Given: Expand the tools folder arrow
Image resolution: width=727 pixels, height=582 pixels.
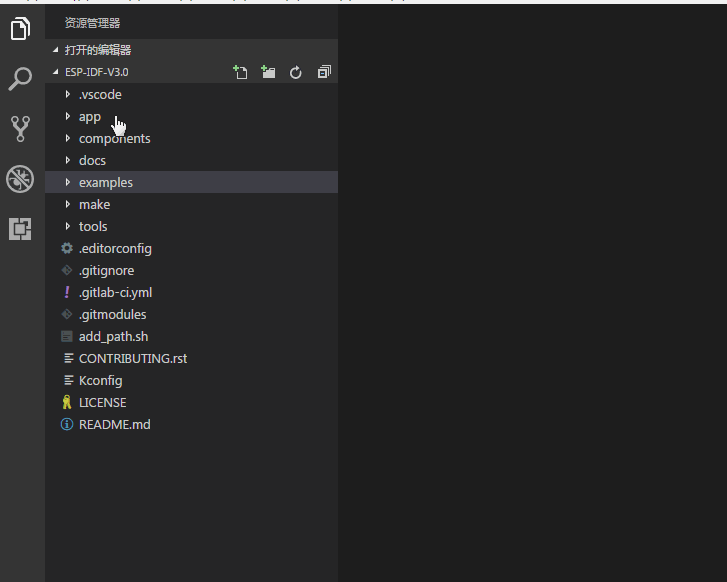Looking at the screenshot, I should [x=68, y=226].
